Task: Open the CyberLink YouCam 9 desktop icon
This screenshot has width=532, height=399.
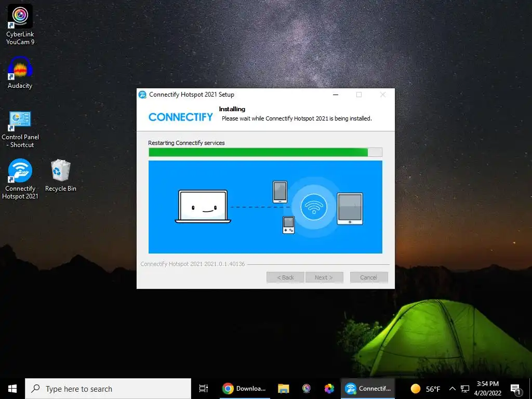Action: tap(20, 24)
